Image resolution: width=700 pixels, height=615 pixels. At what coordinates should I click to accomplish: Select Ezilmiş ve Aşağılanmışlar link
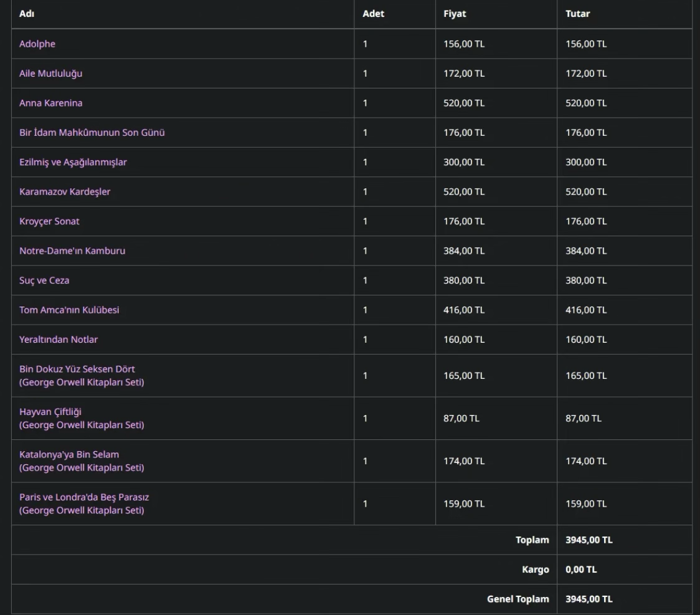(73, 162)
